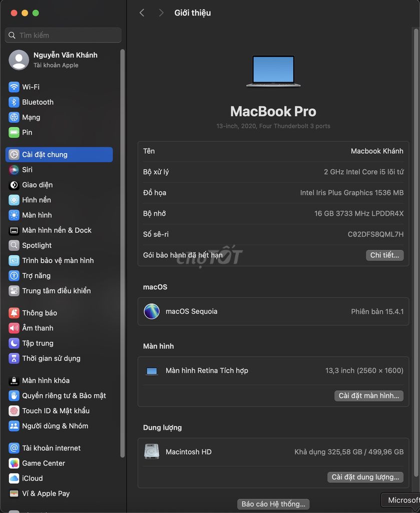Image resolution: width=420 pixels, height=513 pixels.
Task: Click Intel Iris Plus Graphics value
Action: 352,193
